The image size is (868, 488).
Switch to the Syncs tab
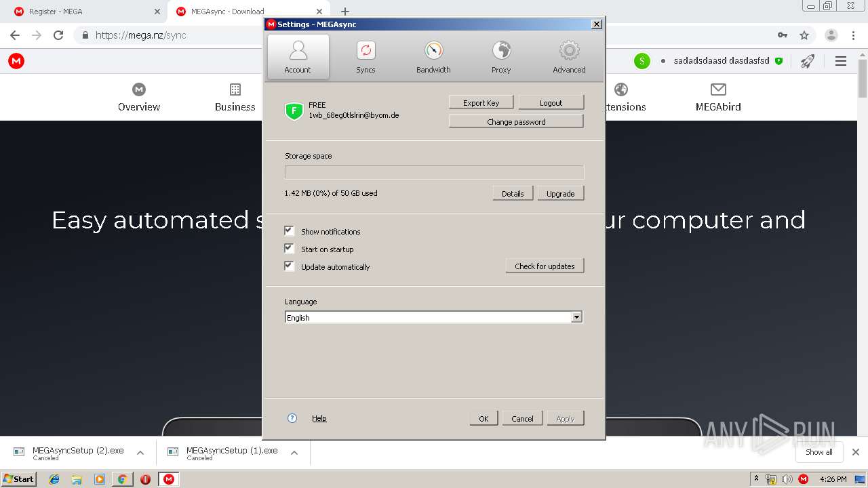(x=366, y=57)
